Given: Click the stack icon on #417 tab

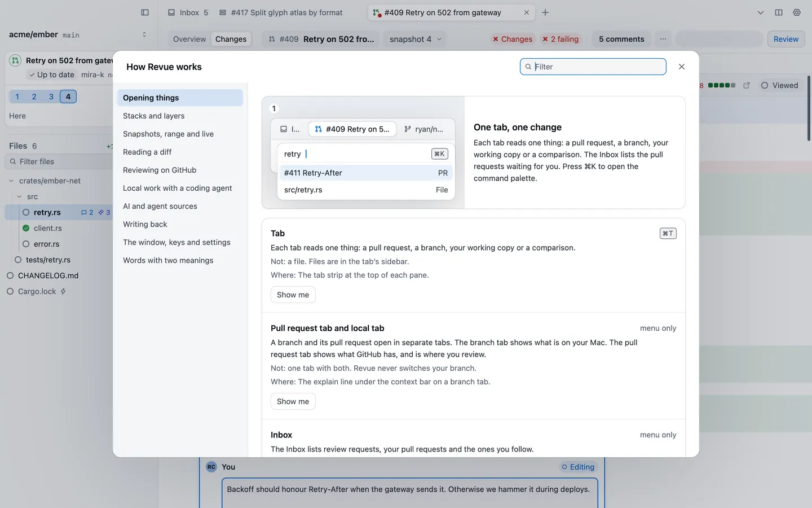Looking at the screenshot, I should [223, 12].
